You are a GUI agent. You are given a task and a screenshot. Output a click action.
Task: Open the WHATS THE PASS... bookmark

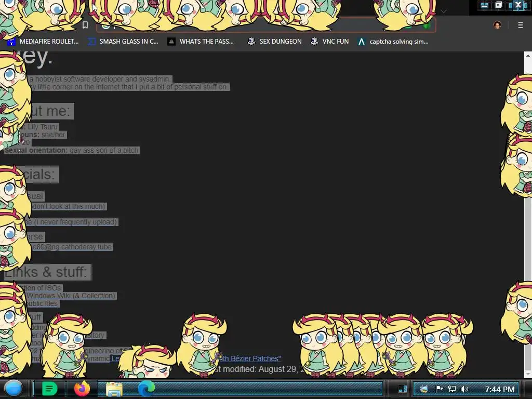click(201, 42)
